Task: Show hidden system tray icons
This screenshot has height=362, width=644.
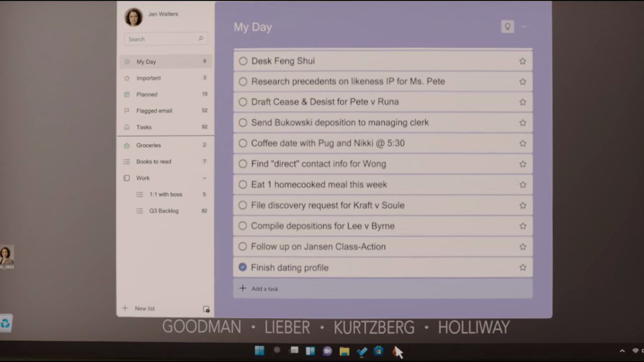Action: point(622,351)
